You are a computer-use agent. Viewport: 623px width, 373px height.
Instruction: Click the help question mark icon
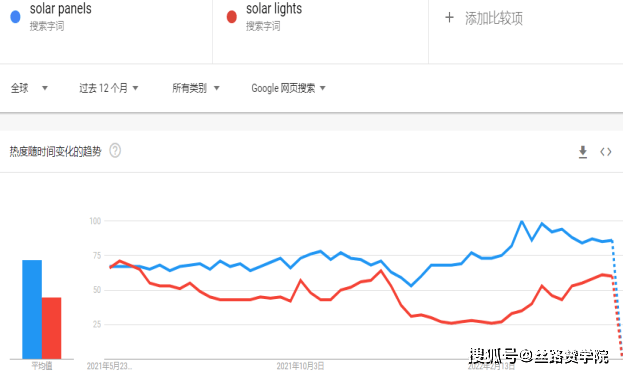(x=115, y=151)
